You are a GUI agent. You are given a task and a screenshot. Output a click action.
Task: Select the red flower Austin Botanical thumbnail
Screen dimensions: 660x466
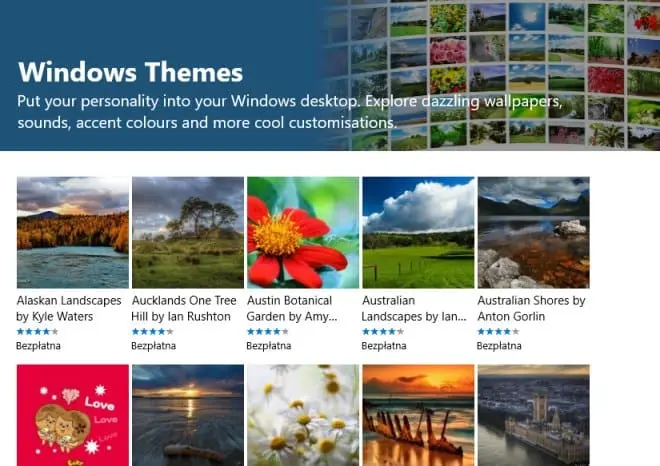click(303, 232)
